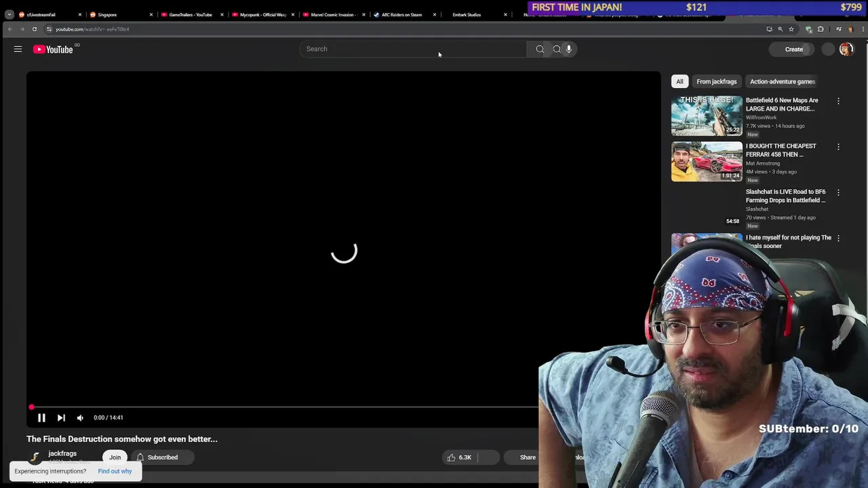Viewport: 868px width, 488px height.
Task: Seek on the video progress bar
Action: [283, 407]
